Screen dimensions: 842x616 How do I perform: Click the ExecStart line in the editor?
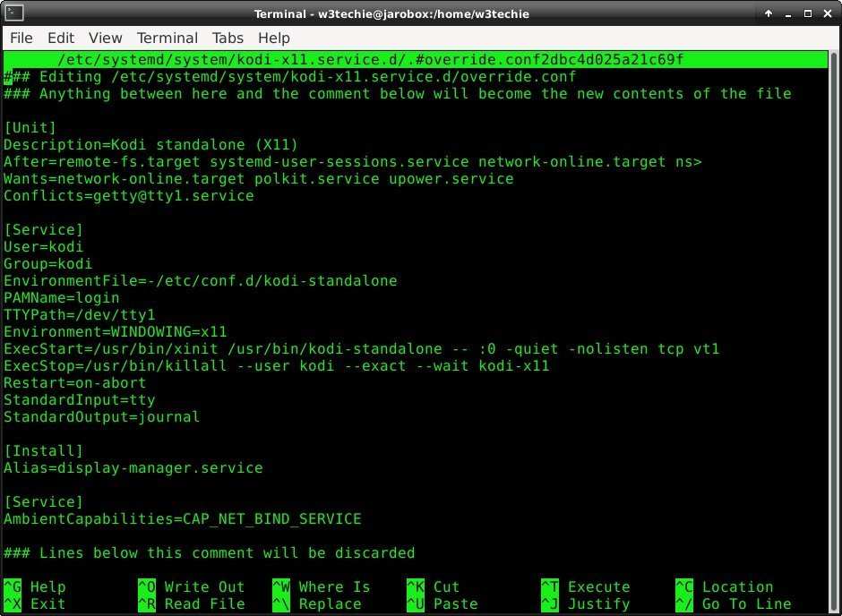pos(269,348)
